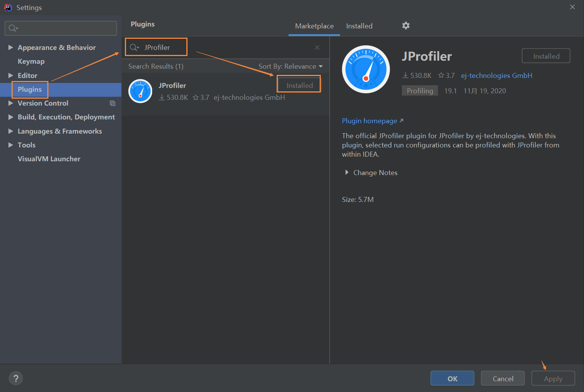Click the Version Control project-level icon
Screen dimensions: 584x392
[113, 103]
